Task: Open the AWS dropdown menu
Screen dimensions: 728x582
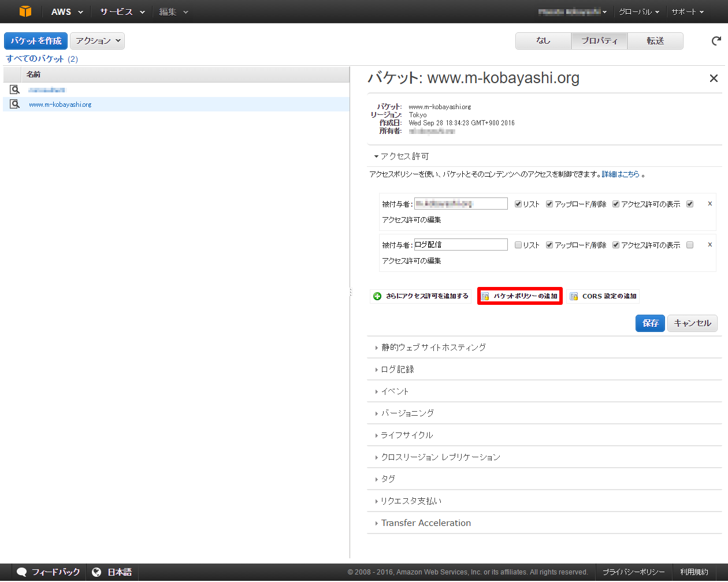Action: [x=67, y=12]
